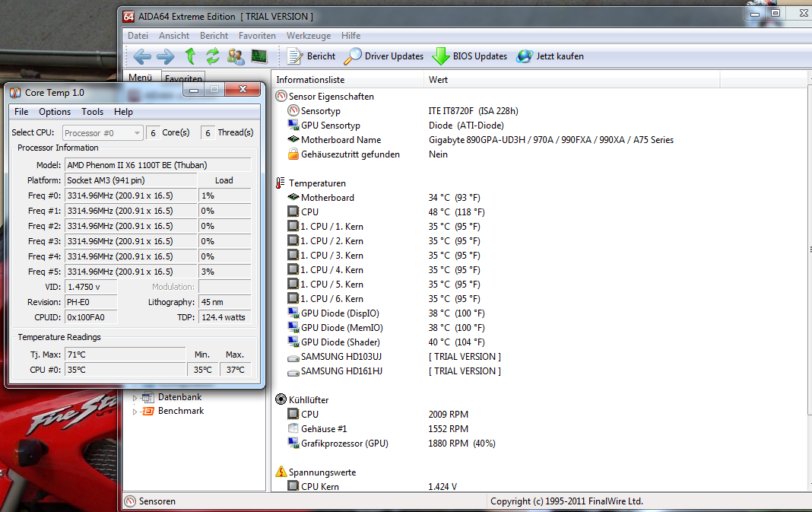Screen dimensions: 812x512
Task: Expand the Benchmark tree node
Action: (135, 412)
